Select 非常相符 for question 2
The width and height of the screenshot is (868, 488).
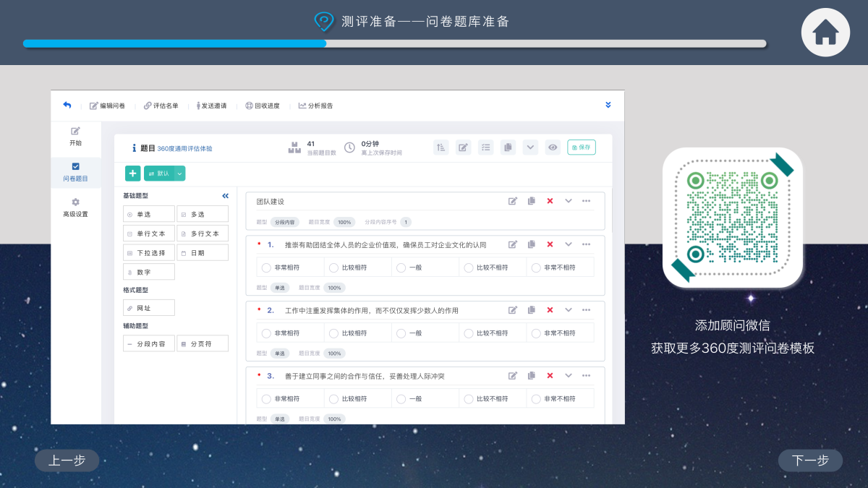[267, 333]
